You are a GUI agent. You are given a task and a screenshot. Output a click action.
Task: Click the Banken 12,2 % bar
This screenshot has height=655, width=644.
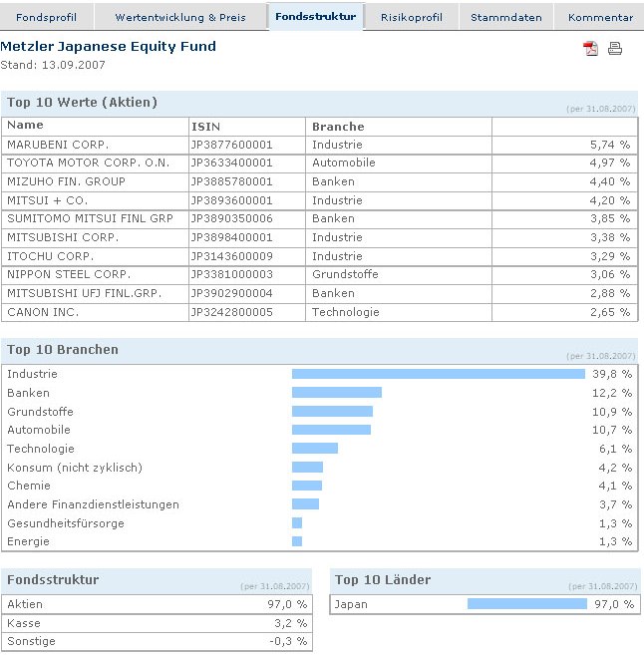[x=337, y=392]
